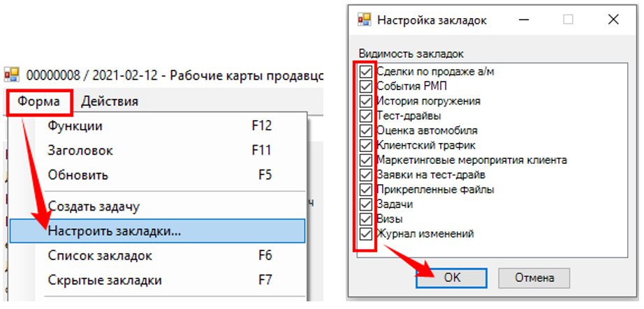The height and width of the screenshot is (309, 644).
Task: Open the Действия menu
Action: pyautogui.click(x=109, y=101)
